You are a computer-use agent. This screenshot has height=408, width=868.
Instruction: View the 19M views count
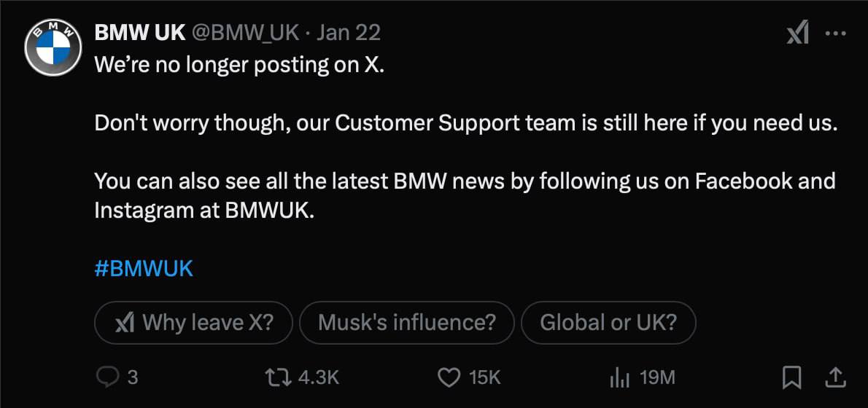(x=656, y=377)
